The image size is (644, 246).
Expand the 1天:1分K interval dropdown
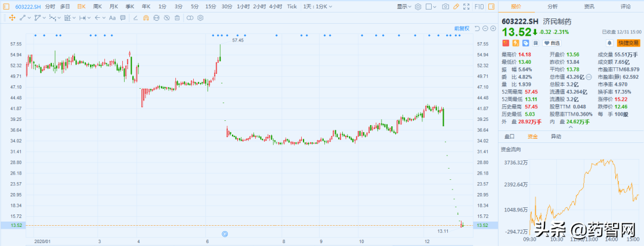pyautogui.click(x=318, y=7)
